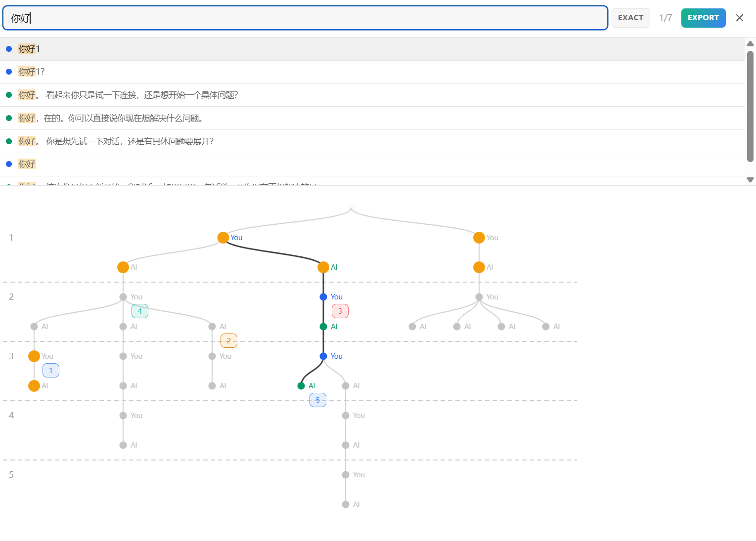
Task: Click the red match badge numbered 3
Action: click(x=340, y=311)
